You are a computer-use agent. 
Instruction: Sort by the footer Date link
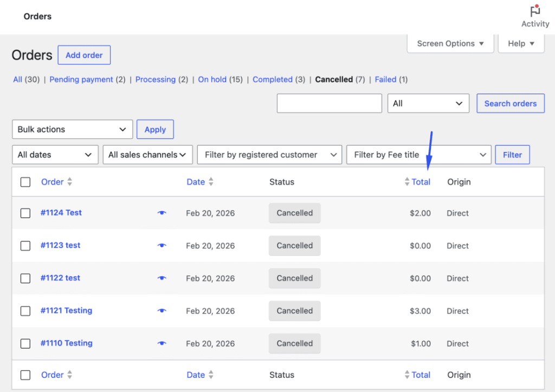coord(196,375)
